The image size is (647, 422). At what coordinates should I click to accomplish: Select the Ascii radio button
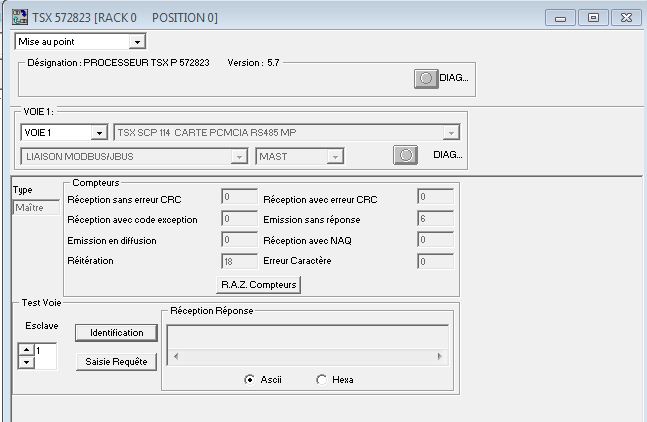(249, 380)
